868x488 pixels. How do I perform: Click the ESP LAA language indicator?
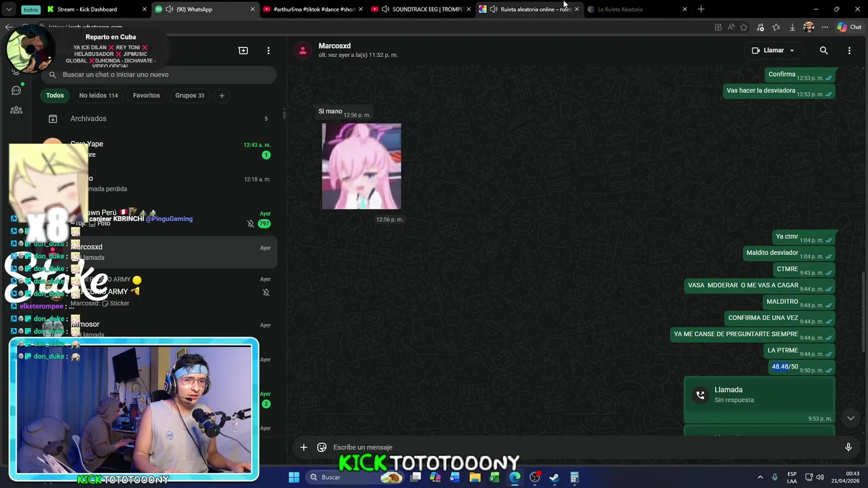click(x=792, y=477)
